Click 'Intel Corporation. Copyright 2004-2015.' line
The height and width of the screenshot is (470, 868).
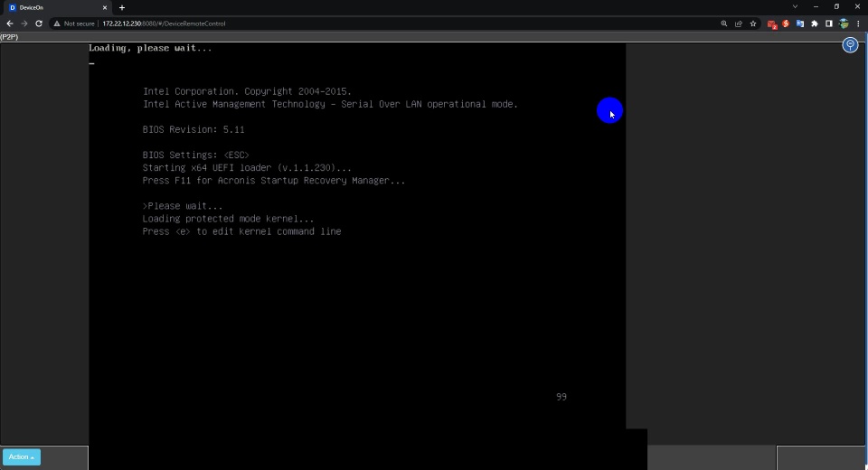point(247,91)
